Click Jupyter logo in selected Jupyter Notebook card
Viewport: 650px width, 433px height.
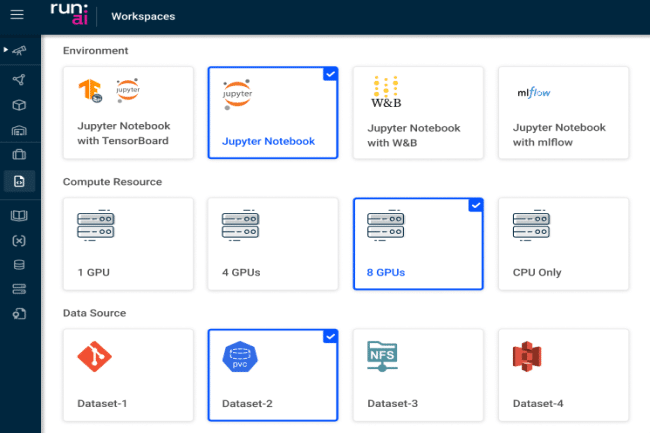[x=237, y=94]
